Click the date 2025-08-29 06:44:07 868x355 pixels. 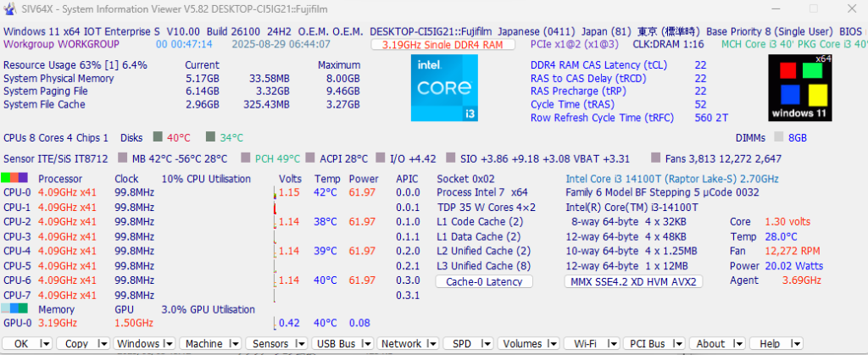point(281,44)
